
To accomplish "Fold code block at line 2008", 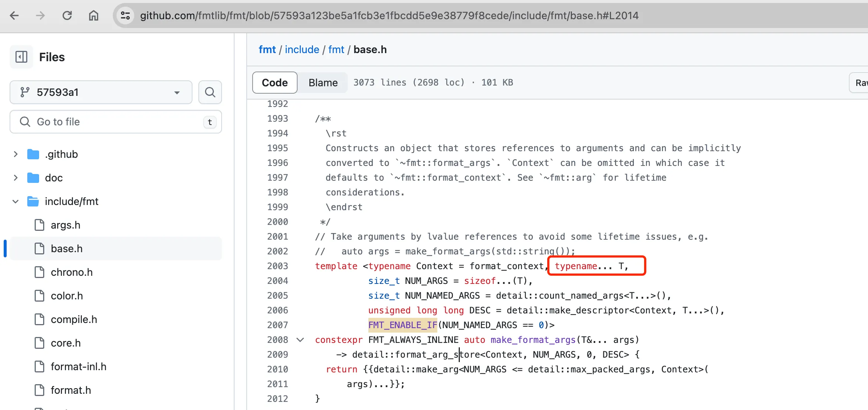I will pos(300,340).
